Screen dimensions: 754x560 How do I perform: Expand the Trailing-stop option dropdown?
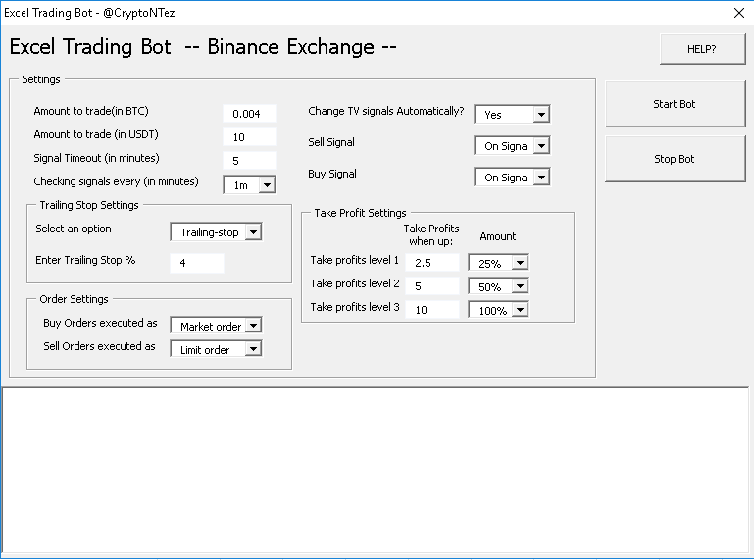253,231
